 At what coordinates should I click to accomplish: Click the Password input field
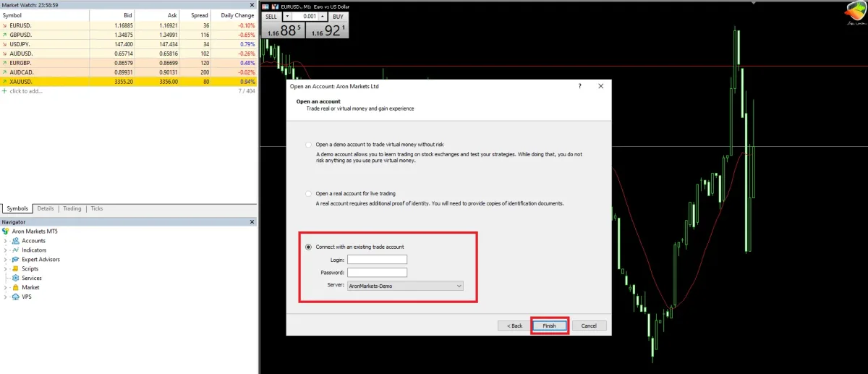[377, 273]
